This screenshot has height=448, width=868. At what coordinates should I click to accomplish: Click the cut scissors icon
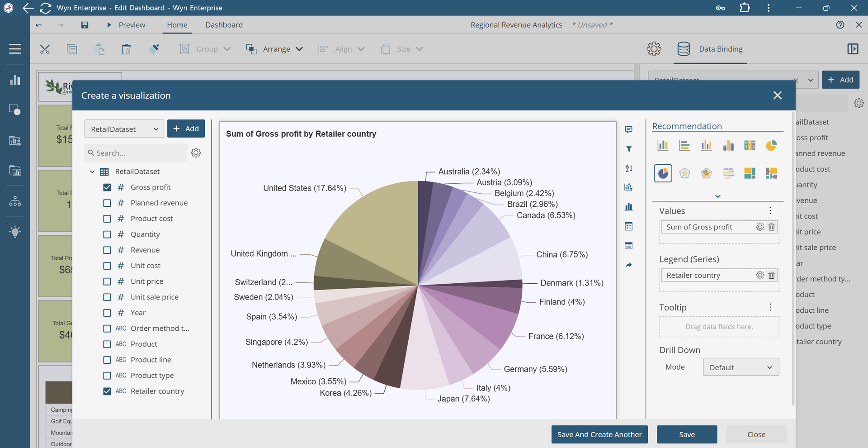(45, 49)
